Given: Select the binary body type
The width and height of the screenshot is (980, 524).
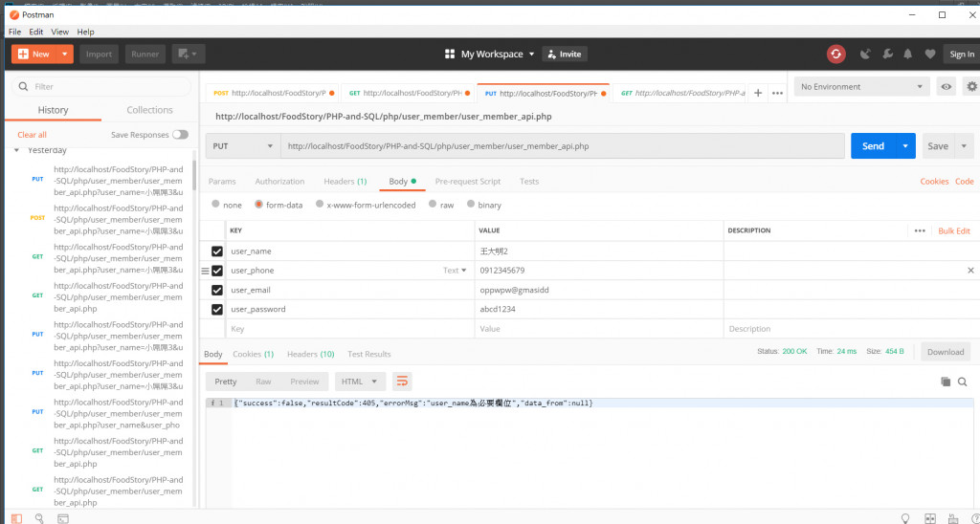Looking at the screenshot, I should 471,205.
